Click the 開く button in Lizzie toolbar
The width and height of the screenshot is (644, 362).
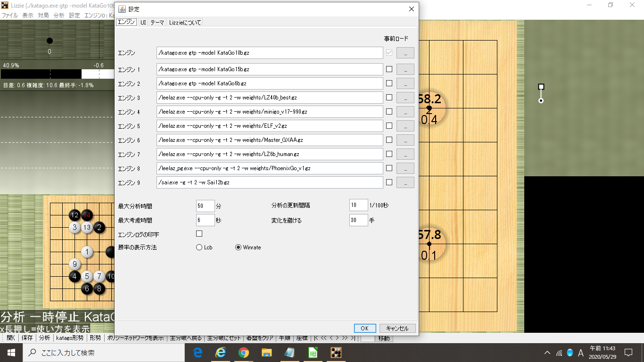[10, 338]
